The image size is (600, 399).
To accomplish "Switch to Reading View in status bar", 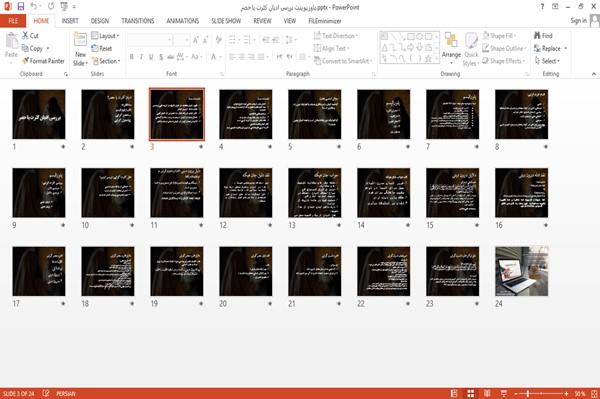I will (487, 393).
